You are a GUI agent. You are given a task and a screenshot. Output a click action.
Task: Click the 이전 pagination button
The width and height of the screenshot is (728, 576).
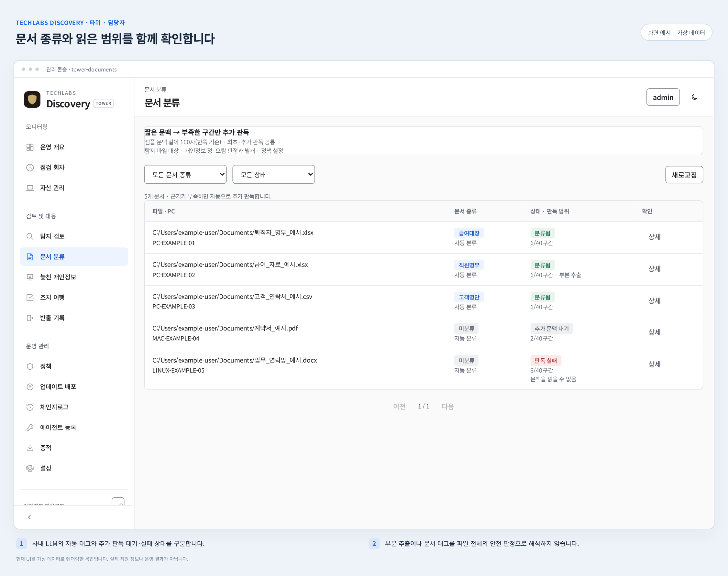(399, 407)
